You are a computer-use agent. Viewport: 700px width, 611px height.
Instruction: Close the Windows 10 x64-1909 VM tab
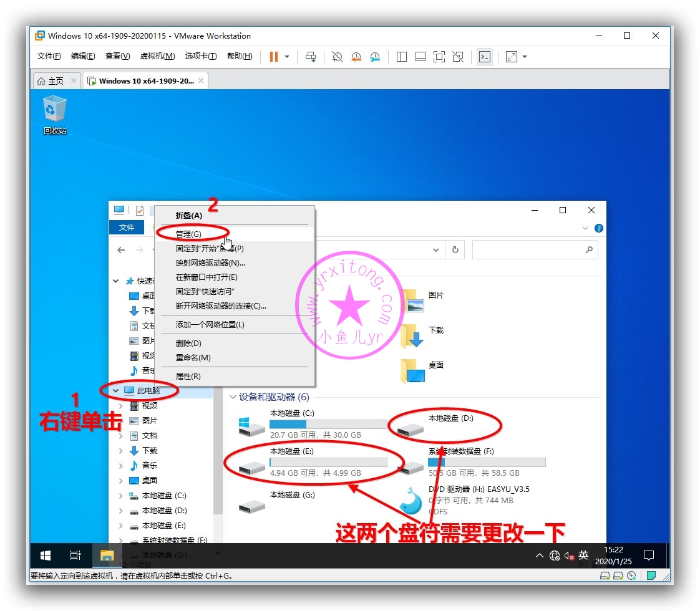click(x=201, y=80)
